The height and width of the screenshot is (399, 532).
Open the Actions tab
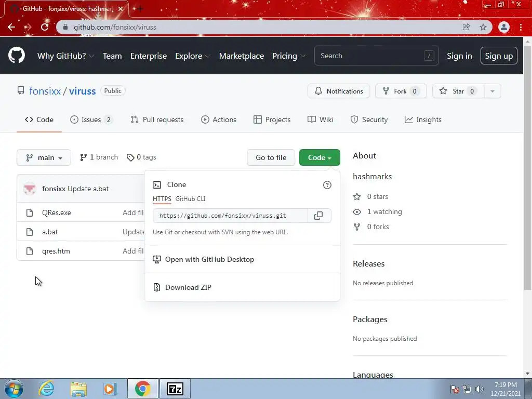219,120
